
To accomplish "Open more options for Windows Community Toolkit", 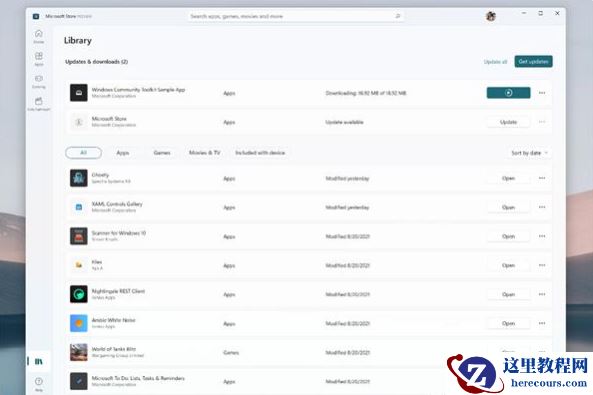I will pyautogui.click(x=542, y=93).
